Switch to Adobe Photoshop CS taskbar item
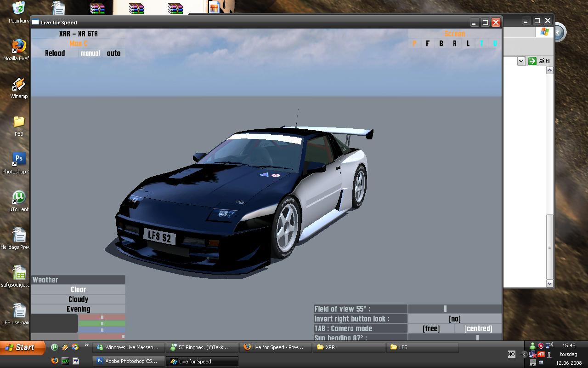Viewport: 588px width, 368px height. [x=128, y=361]
